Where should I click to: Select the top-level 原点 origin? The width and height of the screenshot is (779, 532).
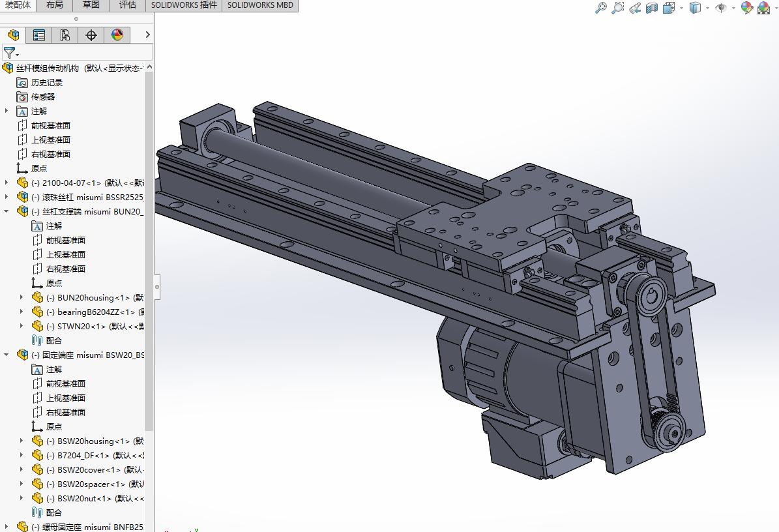tap(38, 169)
